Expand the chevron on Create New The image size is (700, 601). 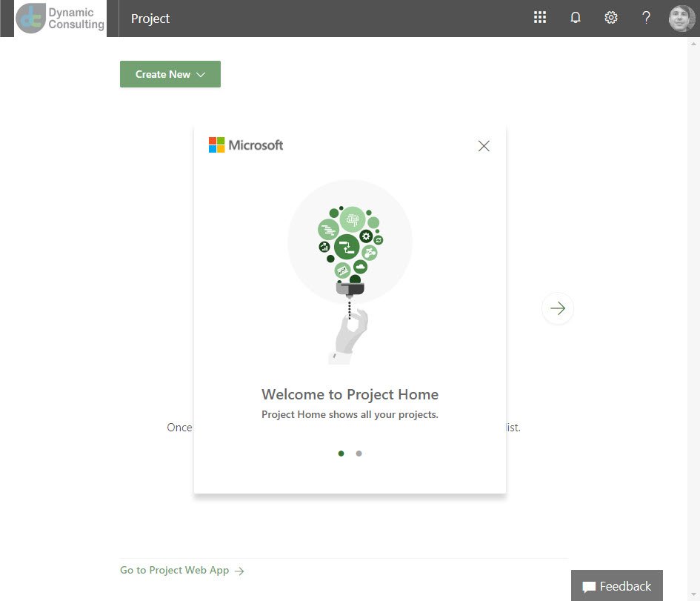201,74
